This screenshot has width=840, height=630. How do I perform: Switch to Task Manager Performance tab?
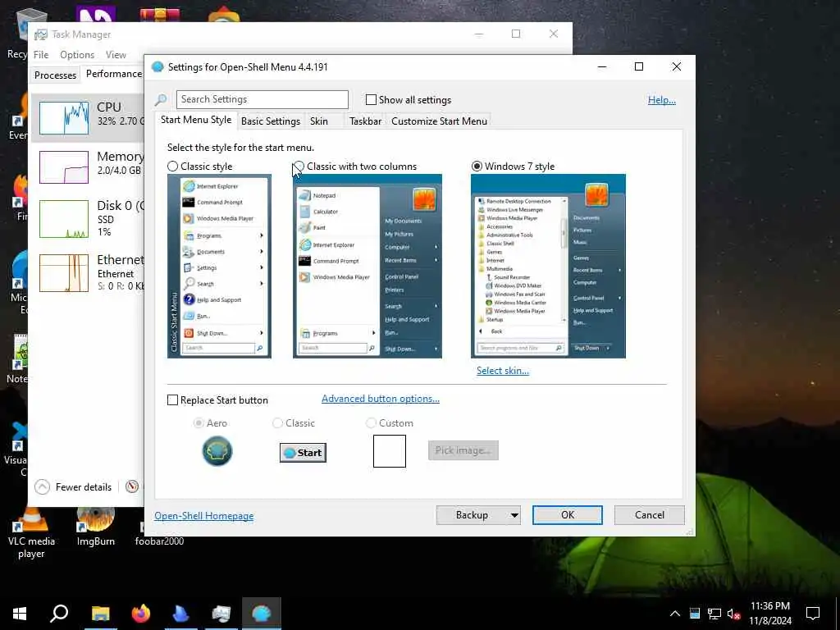point(113,74)
